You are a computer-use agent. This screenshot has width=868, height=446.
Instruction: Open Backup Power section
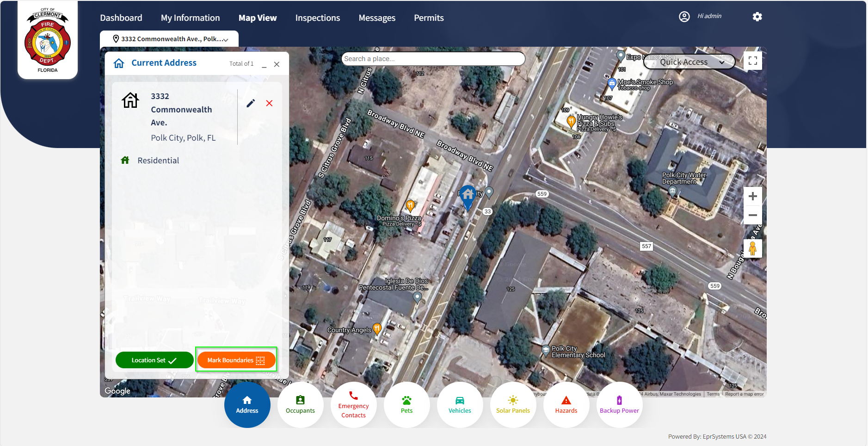pos(619,405)
